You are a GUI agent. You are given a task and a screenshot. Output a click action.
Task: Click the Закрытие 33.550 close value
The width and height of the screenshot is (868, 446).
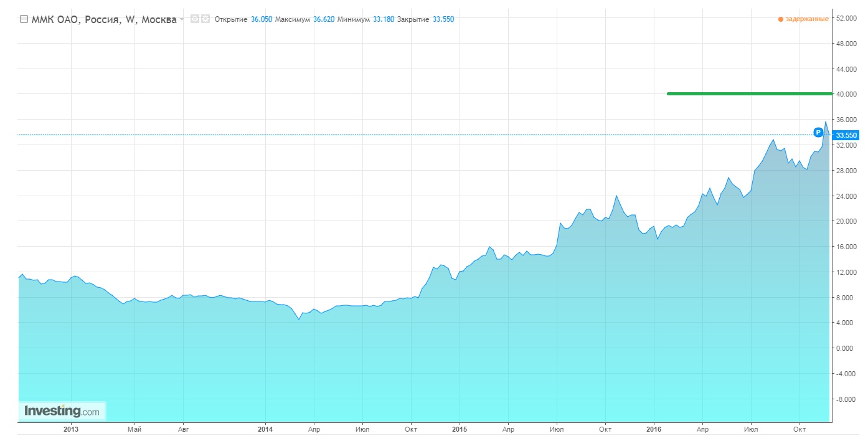pos(443,19)
